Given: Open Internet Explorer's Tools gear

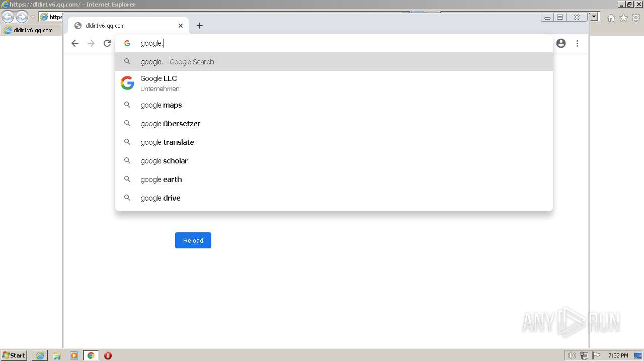Looking at the screenshot, I should pos(636,18).
